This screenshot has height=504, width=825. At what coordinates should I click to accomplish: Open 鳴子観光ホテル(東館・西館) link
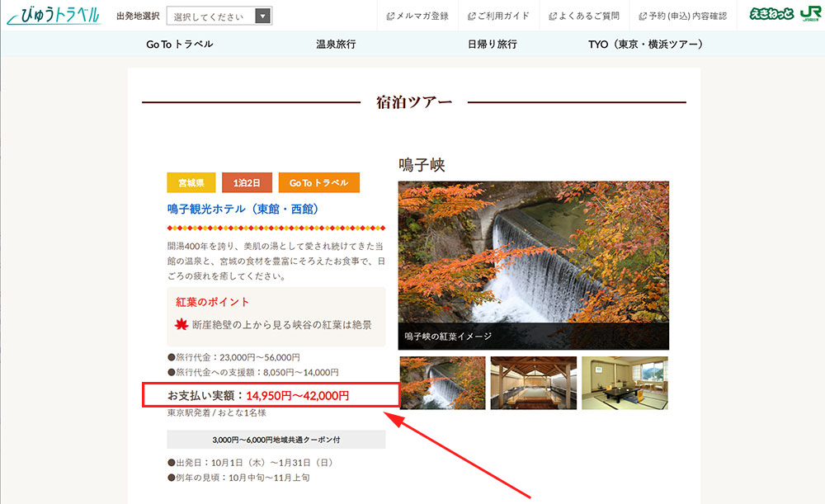(x=243, y=209)
